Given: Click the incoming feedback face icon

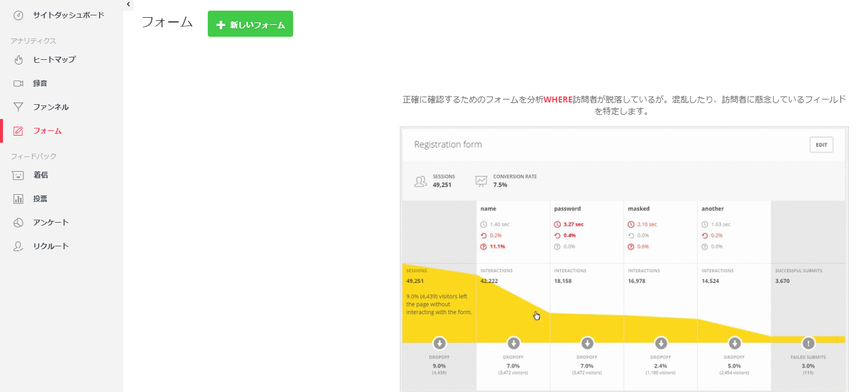Looking at the screenshot, I should [18, 175].
